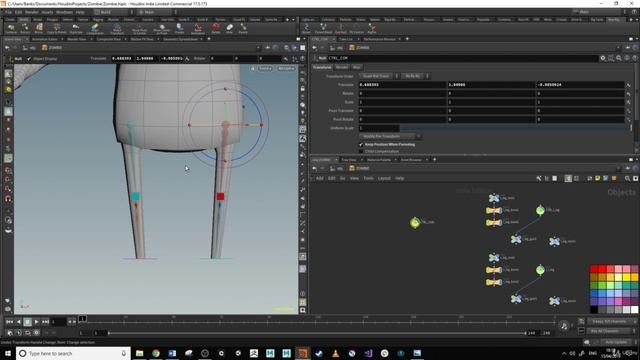640x360 pixels.
Task: Select the Combine shelf tool
Action: pos(11,29)
